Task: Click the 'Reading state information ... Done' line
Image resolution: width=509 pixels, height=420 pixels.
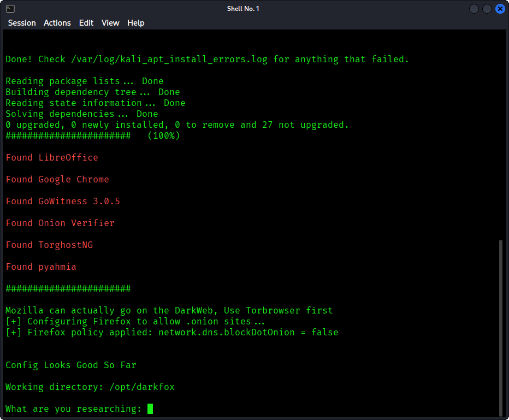Action: 96,103
